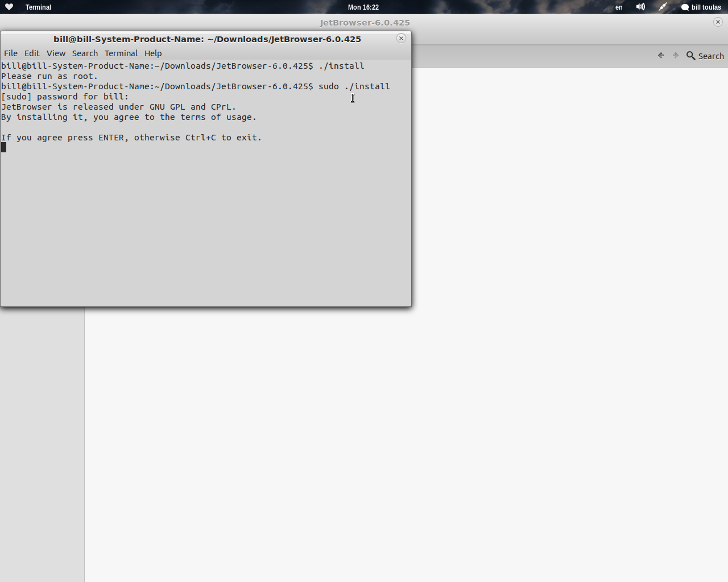This screenshot has width=728, height=582.
Task: Go forward in file manager
Action: point(676,56)
